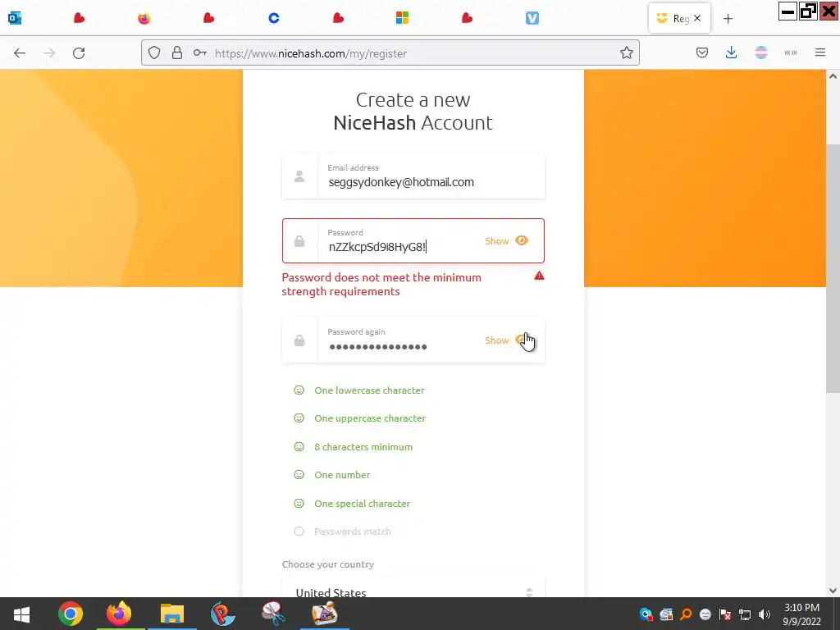Open Snipping Tool from the taskbar
Screen dimensions: 840x630
pos(273,614)
